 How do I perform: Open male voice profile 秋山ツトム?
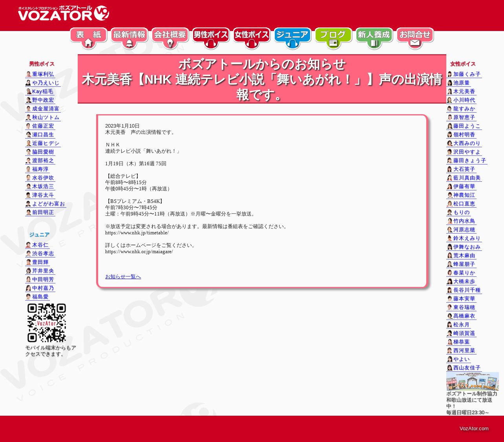tap(43, 117)
